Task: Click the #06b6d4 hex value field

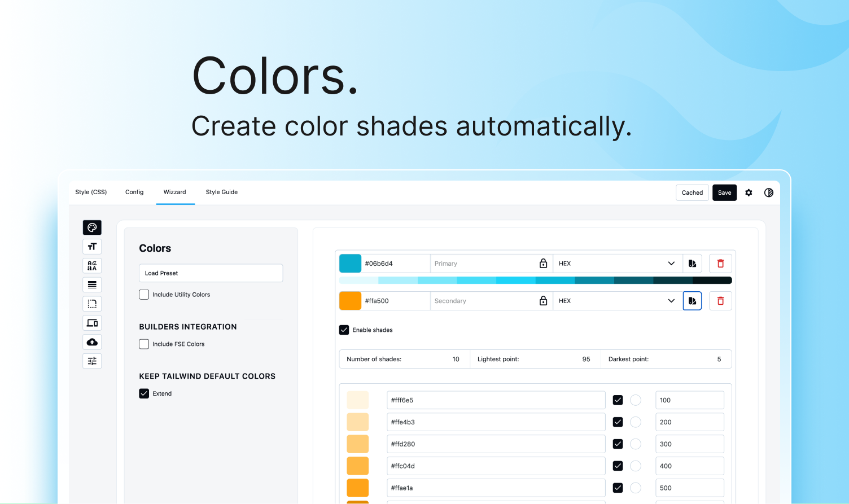Action: point(396,264)
